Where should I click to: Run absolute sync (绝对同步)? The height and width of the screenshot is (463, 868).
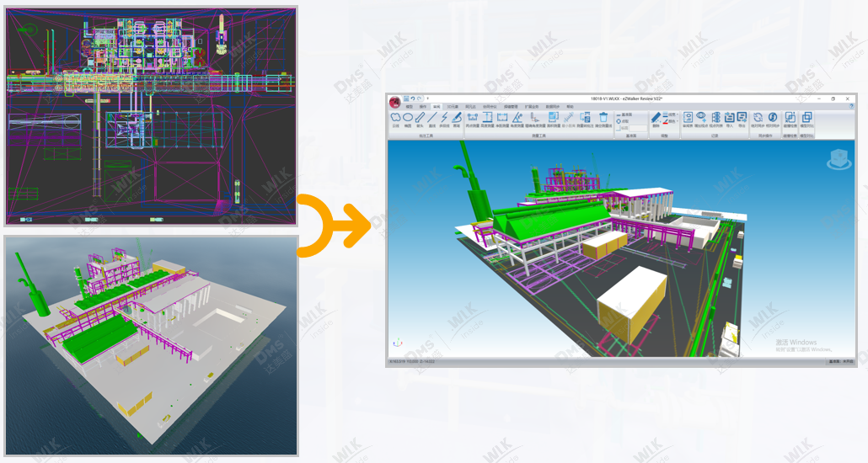[x=758, y=120]
